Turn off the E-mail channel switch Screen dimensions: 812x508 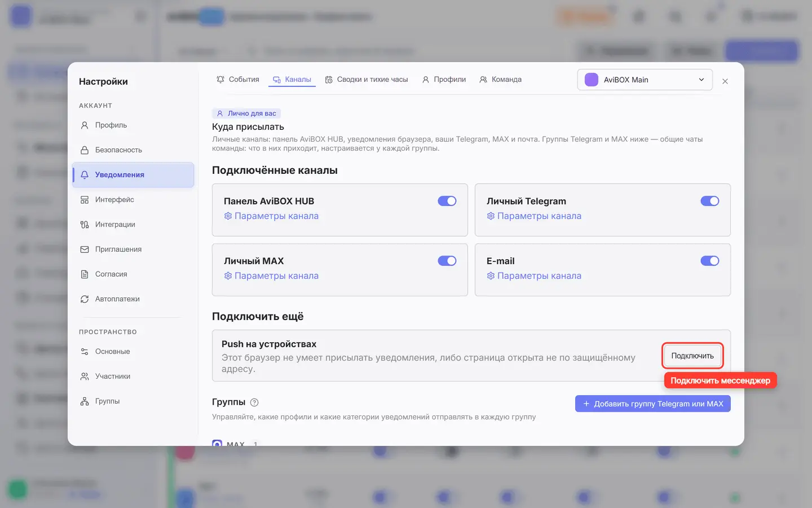710,261
